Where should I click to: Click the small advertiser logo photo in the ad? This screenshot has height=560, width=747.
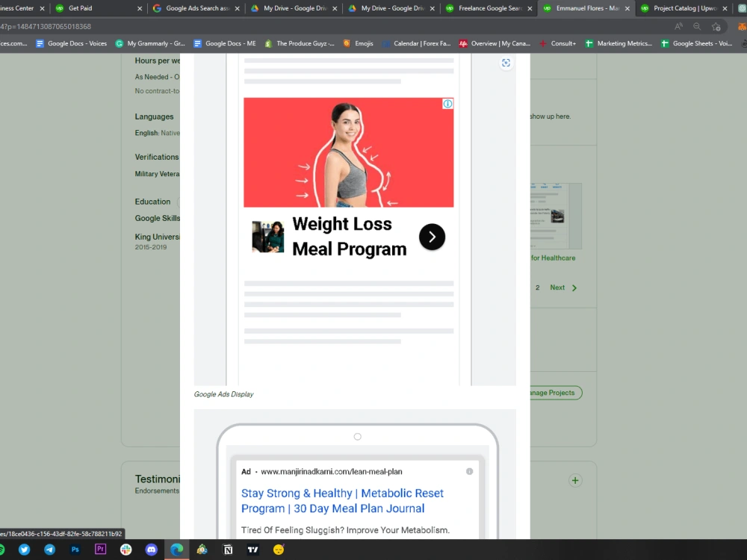(267, 237)
